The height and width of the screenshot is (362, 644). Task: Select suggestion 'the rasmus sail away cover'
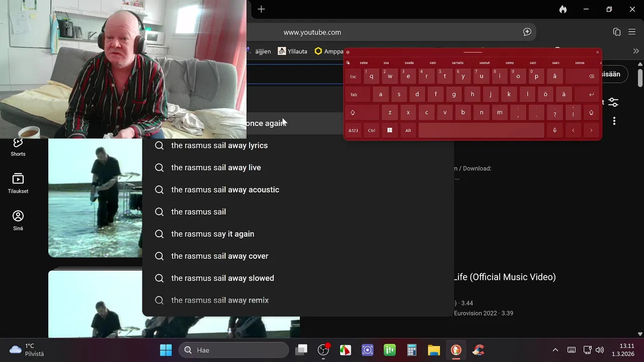[298, 256]
